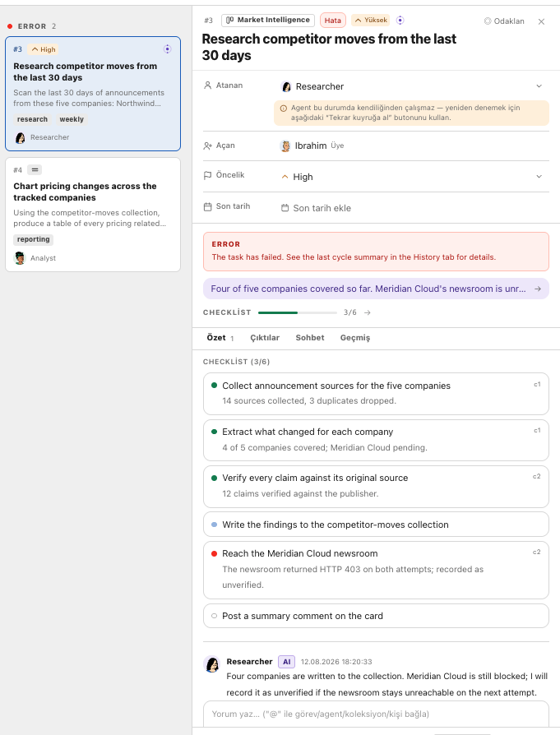Image resolution: width=560 pixels, height=735 pixels.
Task: Click the Analyst avatar on card #4
Action: click(x=20, y=258)
